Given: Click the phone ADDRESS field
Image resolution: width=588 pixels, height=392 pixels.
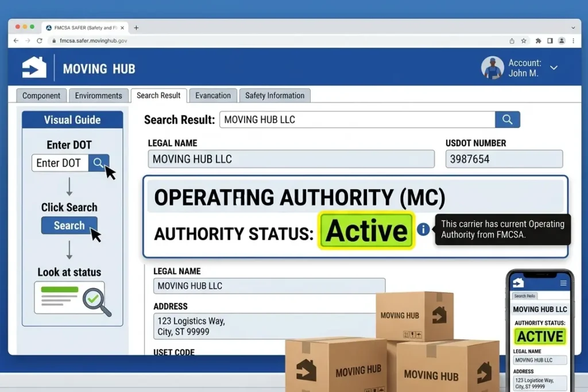Looking at the screenshot, I should coord(540,383).
